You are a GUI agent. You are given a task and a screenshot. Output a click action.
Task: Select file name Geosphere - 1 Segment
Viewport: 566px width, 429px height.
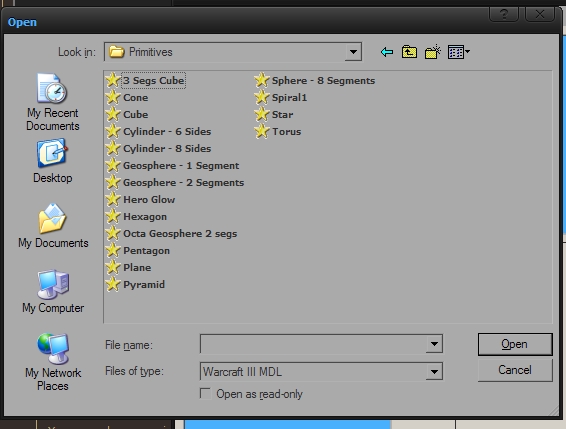[181, 166]
